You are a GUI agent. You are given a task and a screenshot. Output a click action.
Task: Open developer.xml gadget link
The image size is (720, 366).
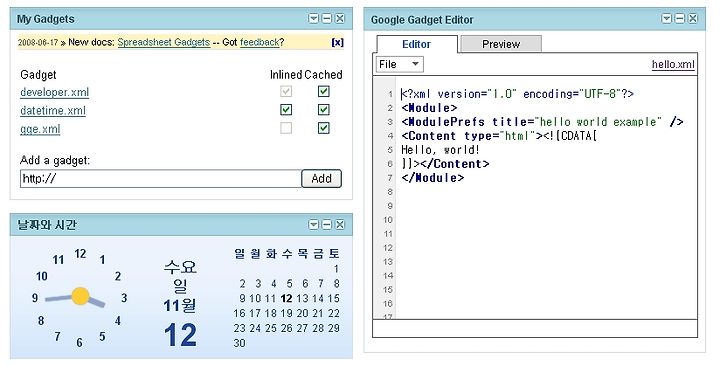point(55,92)
